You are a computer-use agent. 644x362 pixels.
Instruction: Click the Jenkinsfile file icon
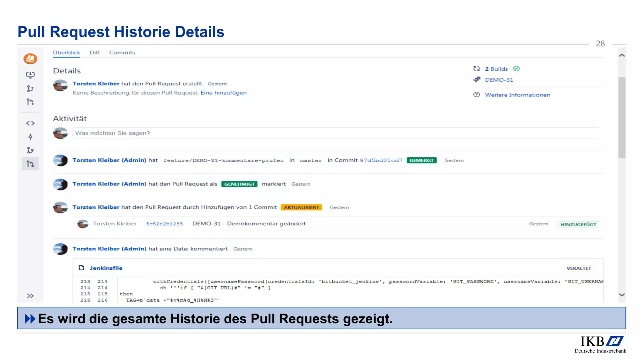tap(81, 268)
